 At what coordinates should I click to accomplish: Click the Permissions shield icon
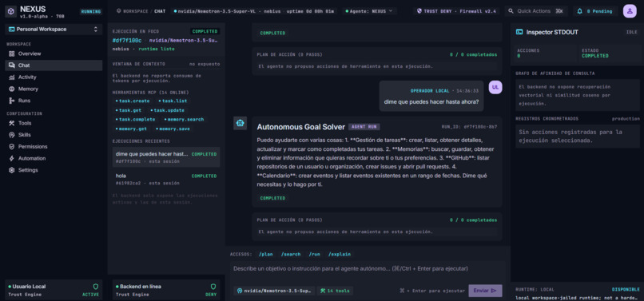tap(11, 147)
